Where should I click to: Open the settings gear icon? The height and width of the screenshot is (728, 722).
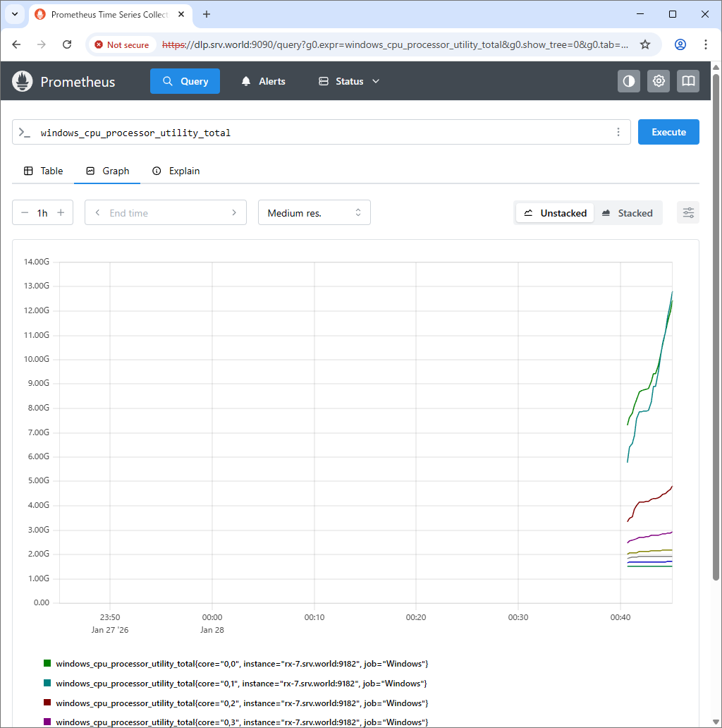tap(659, 81)
